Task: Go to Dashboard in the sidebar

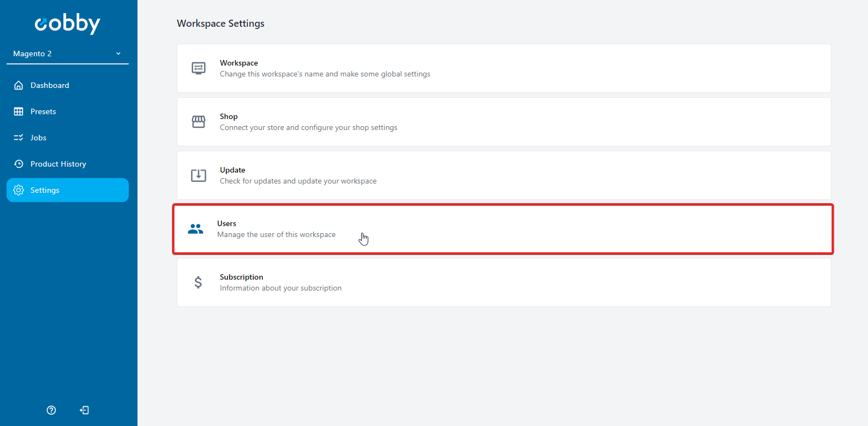Action: tap(68, 85)
